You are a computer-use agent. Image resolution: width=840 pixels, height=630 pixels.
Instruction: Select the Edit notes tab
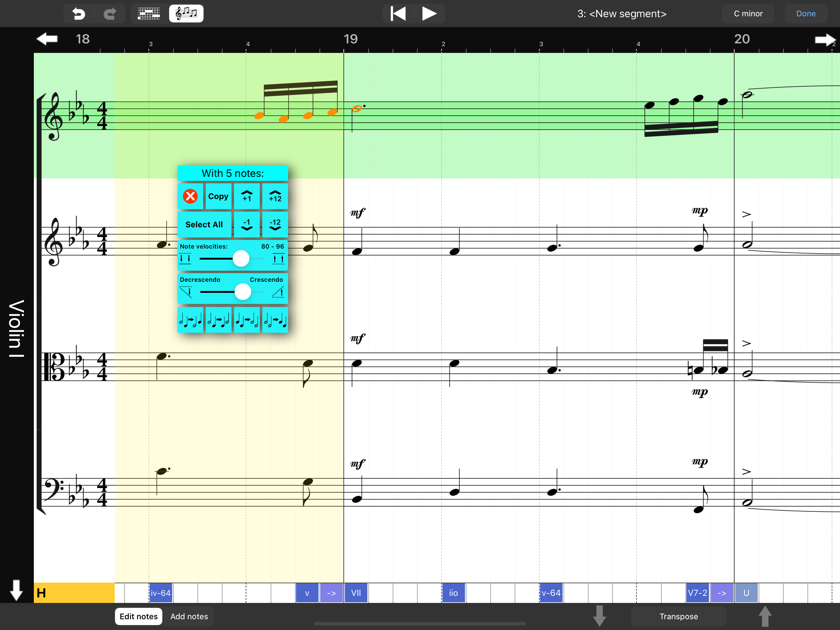point(139,616)
